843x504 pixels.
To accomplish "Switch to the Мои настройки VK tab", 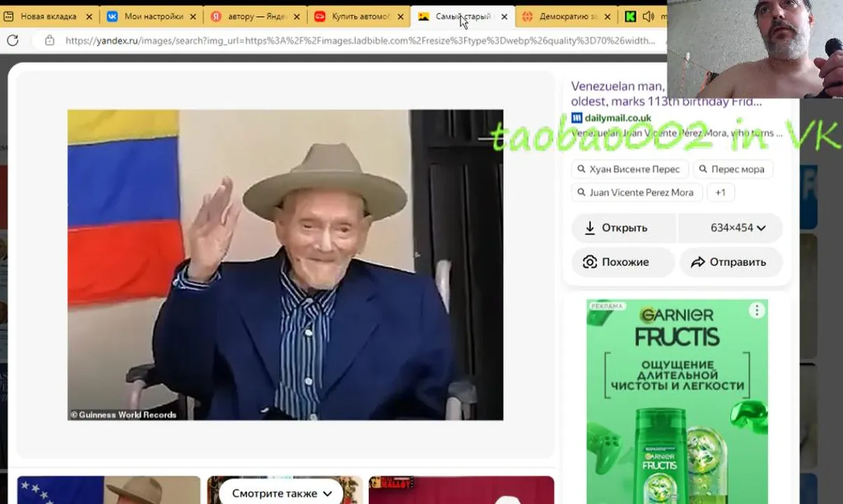I will (153, 16).
